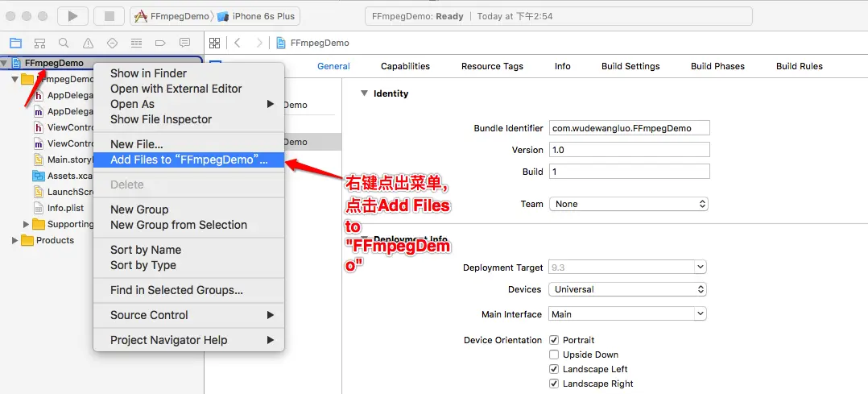
Task: Toggle the Landscape Right checkbox
Action: [554, 384]
